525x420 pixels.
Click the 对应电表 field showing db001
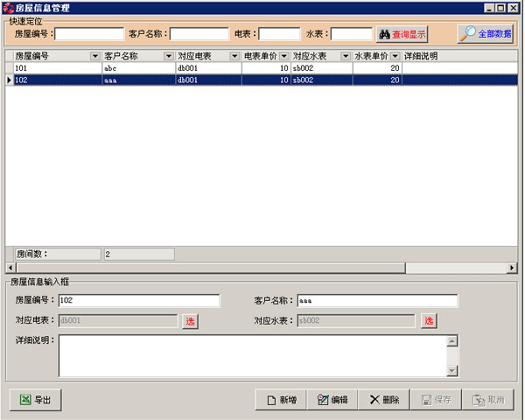pos(118,320)
